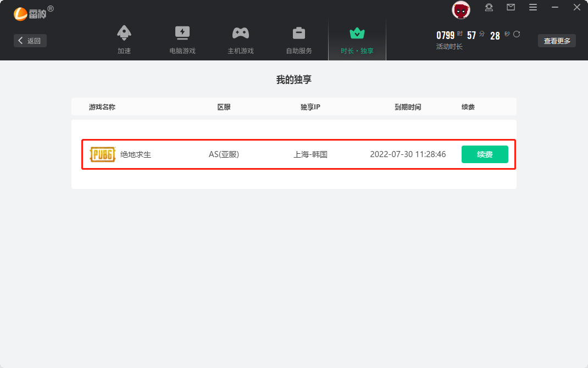This screenshot has height=368, width=588.
Task: Select the 主机游戏 gamepad tab
Action: (x=241, y=40)
